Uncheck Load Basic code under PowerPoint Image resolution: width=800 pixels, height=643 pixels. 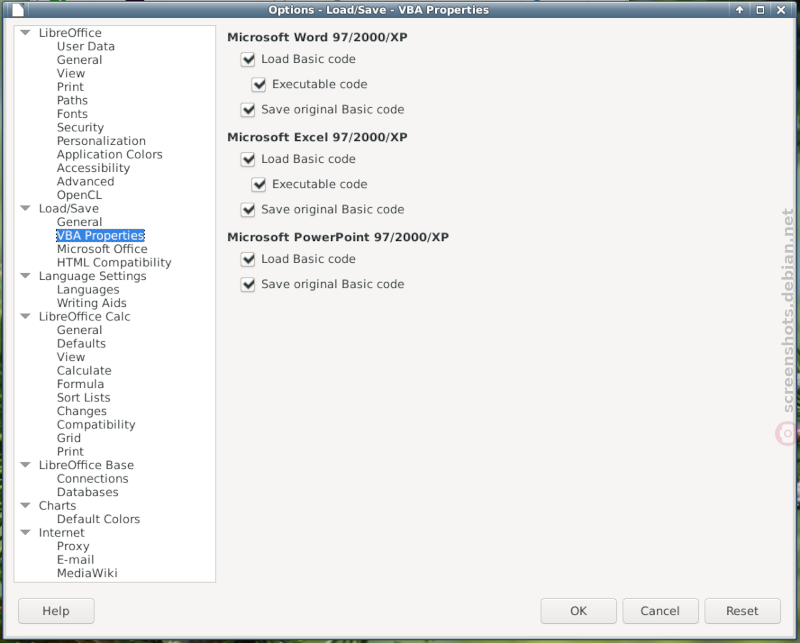tap(248, 259)
